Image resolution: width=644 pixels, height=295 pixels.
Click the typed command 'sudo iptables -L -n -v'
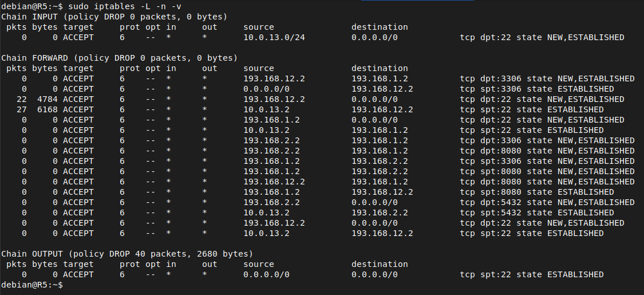coord(125,6)
